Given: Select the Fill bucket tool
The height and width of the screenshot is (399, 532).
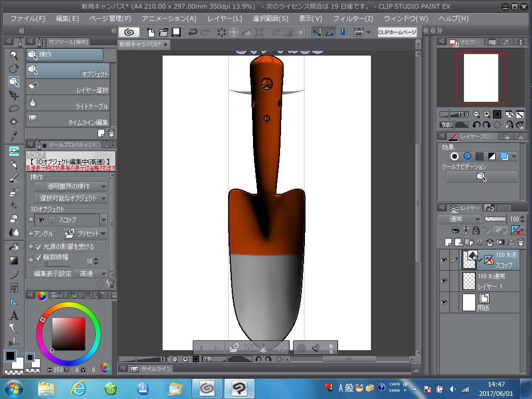Looking at the screenshot, I should click(14, 247).
